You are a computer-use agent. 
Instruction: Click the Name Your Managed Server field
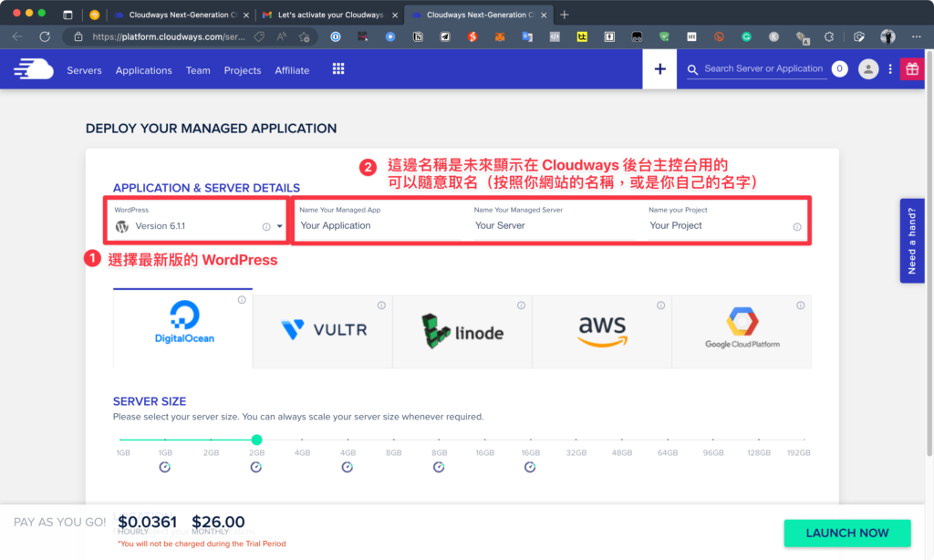554,225
